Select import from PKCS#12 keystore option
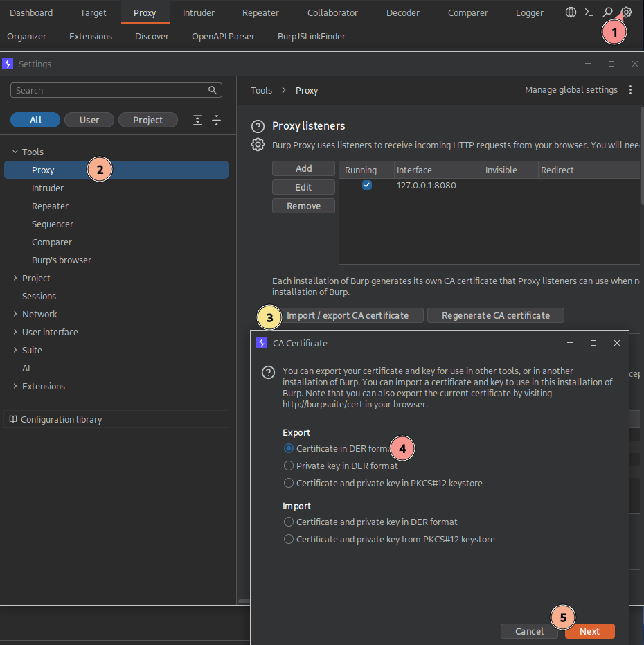The image size is (644, 645). coord(289,539)
